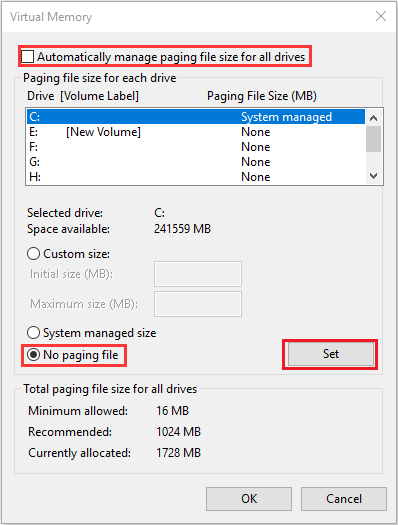Close the Virtual Memory dialog

point(381,16)
